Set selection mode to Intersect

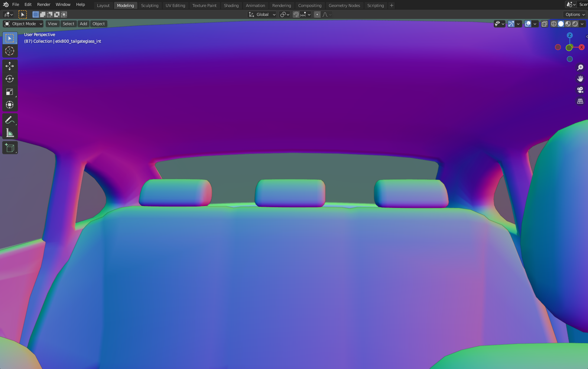(64, 14)
